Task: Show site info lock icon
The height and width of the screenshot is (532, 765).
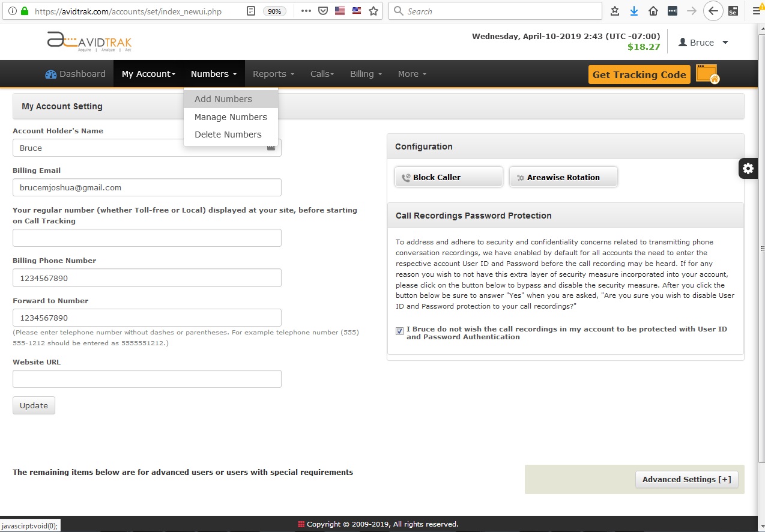Action: click(25, 11)
